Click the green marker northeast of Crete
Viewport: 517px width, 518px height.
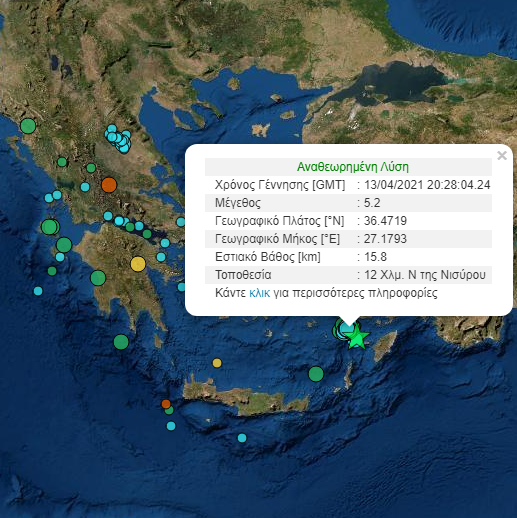(x=316, y=374)
